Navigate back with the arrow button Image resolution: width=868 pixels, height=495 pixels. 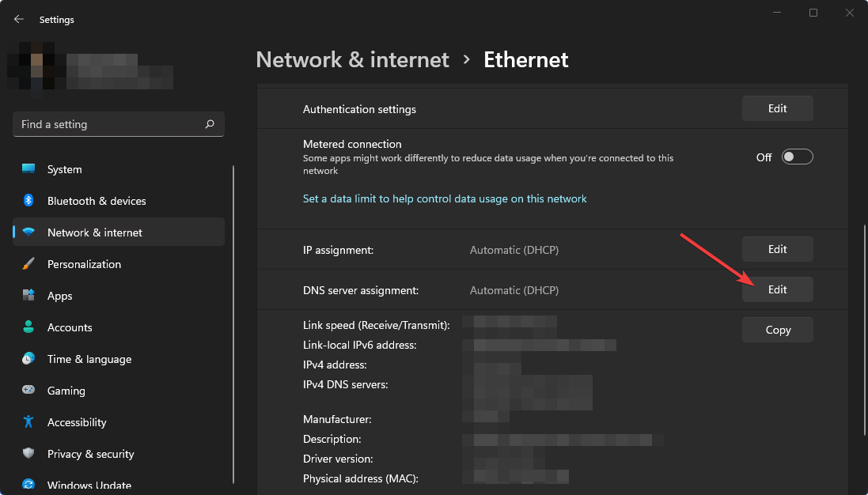tap(17, 19)
